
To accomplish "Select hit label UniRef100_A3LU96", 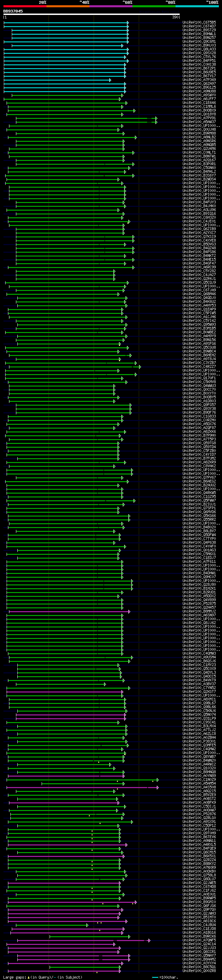I will pyautogui.click(x=199, y=210).
